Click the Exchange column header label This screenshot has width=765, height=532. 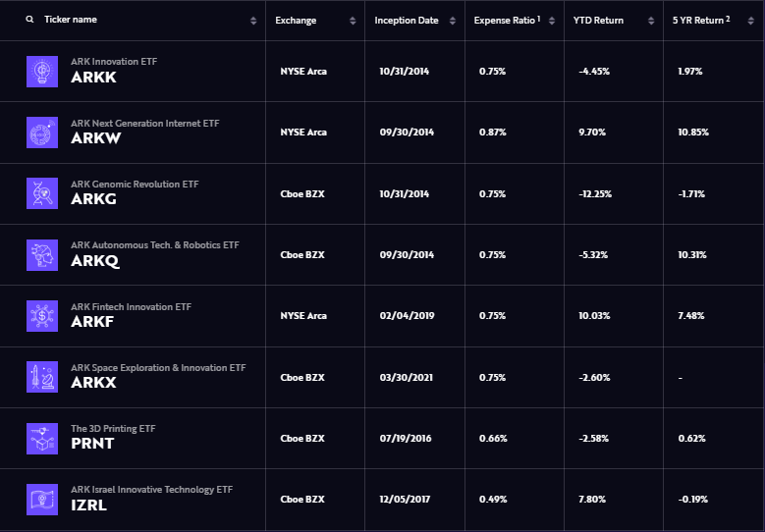click(x=296, y=21)
